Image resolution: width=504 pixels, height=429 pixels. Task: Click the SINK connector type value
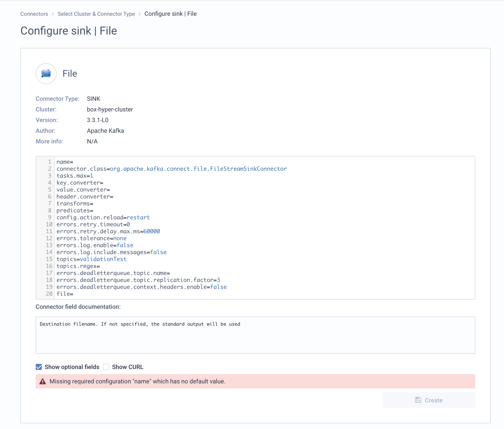point(94,99)
